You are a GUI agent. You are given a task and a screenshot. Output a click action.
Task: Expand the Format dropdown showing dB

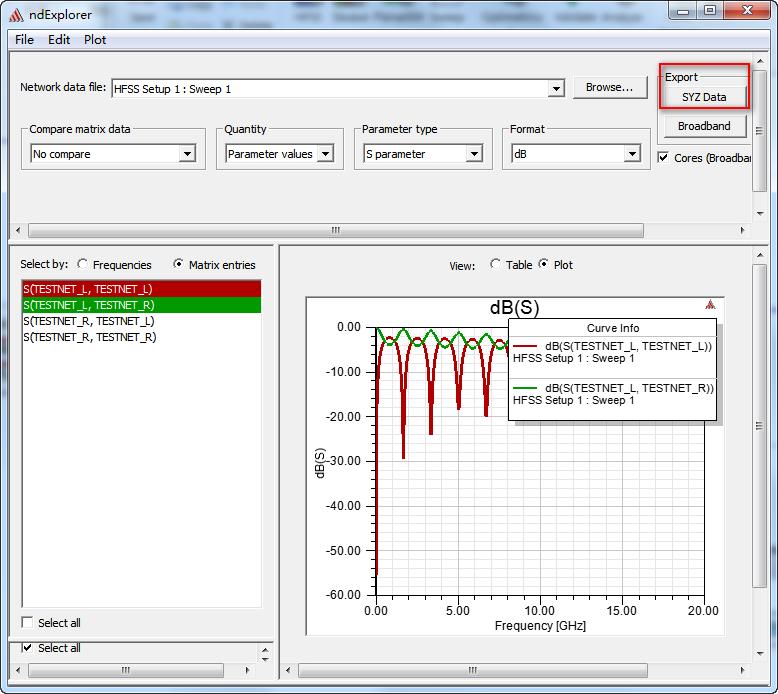click(x=631, y=154)
